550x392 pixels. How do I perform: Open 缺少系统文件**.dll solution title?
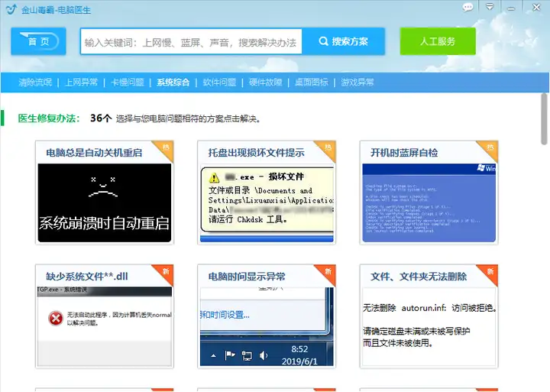click(87, 277)
